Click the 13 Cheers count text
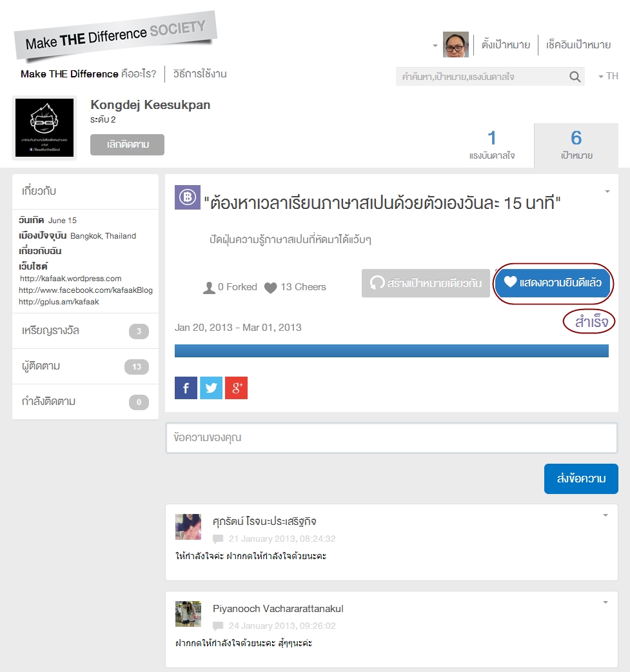The width and height of the screenshot is (630, 672). 304,287
